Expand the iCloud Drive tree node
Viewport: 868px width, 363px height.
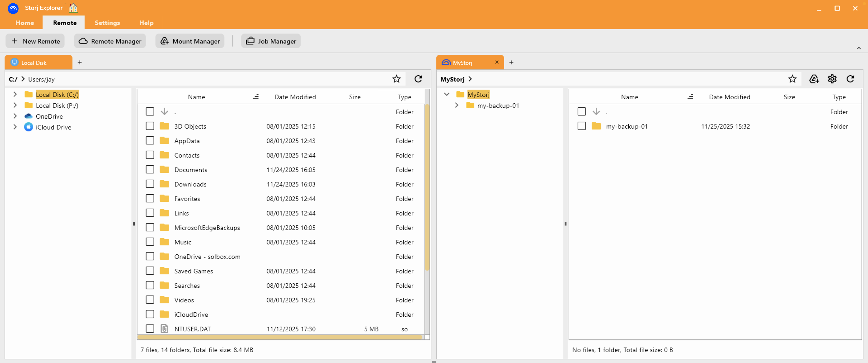pos(15,127)
